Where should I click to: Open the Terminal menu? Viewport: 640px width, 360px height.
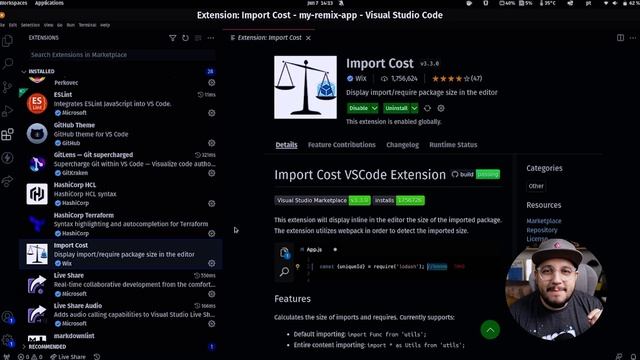coord(87,25)
